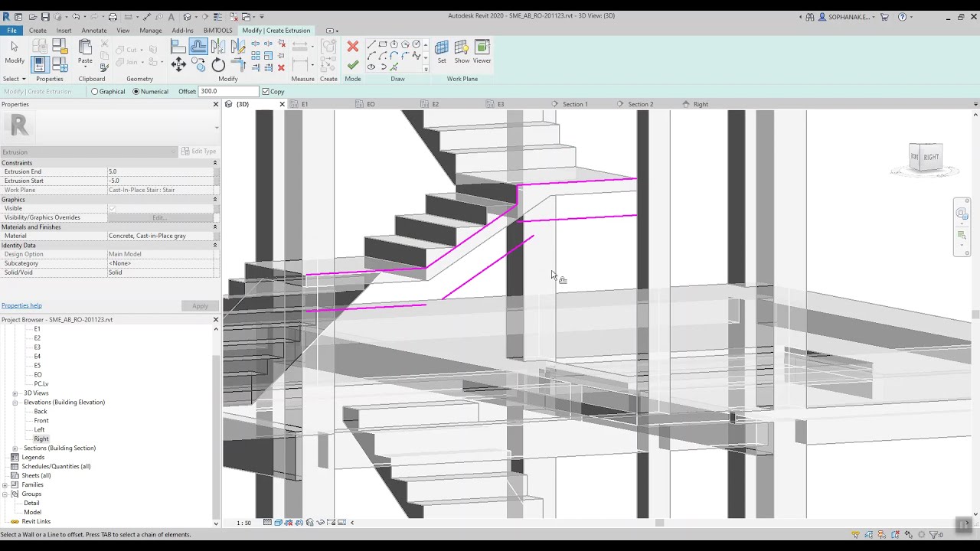Pick the Circle draw tool
This screenshot has height=551, width=980.
pos(416,44)
